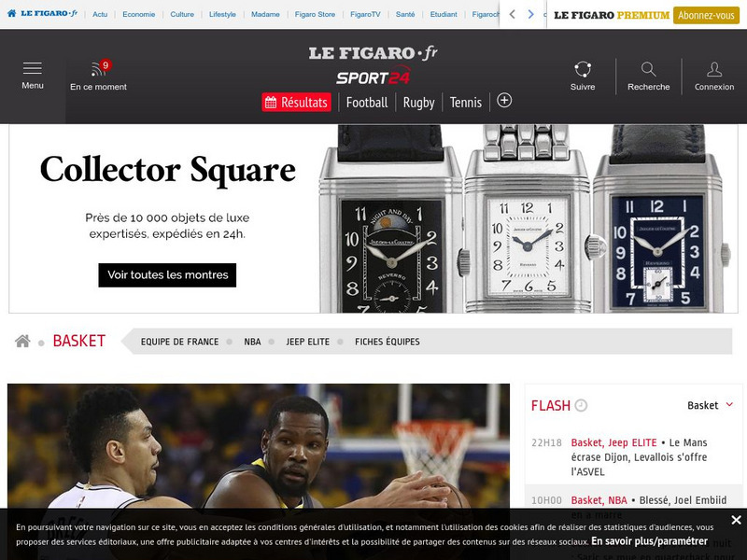Viewport: 747px width, 560px height.
Task: Click the home icon in breadcrumb
Action: click(22, 341)
